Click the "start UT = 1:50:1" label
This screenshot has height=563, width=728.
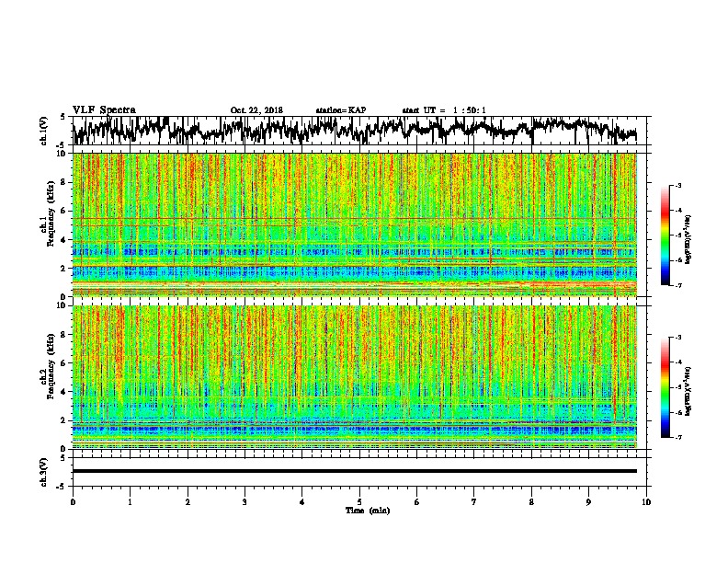pyautogui.click(x=444, y=110)
